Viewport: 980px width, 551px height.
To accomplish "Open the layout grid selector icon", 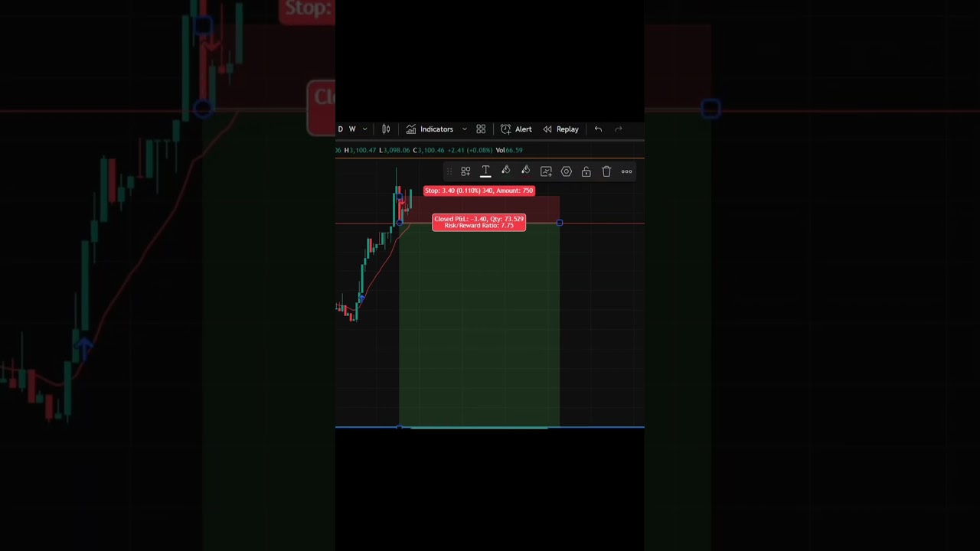I will pos(481,129).
